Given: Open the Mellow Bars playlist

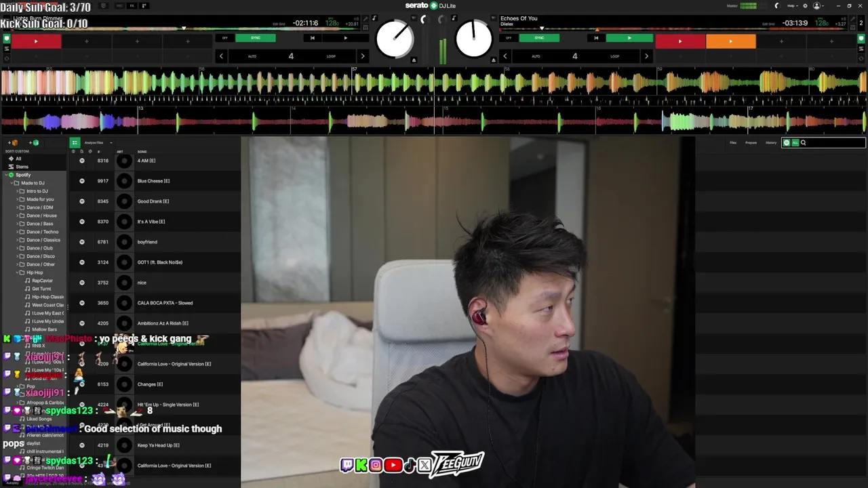Looking at the screenshot, I should pyautogui.click(x=44, y=329).
